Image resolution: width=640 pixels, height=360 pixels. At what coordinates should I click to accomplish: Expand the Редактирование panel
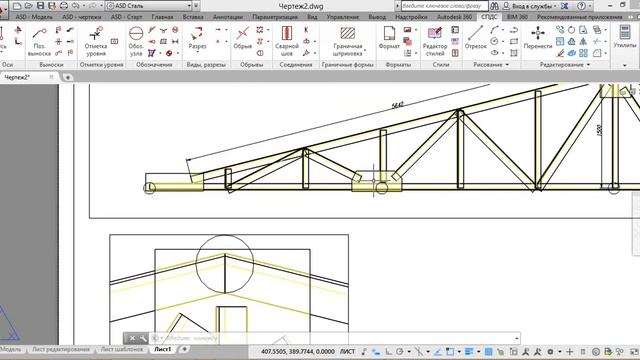click(589, 64)
